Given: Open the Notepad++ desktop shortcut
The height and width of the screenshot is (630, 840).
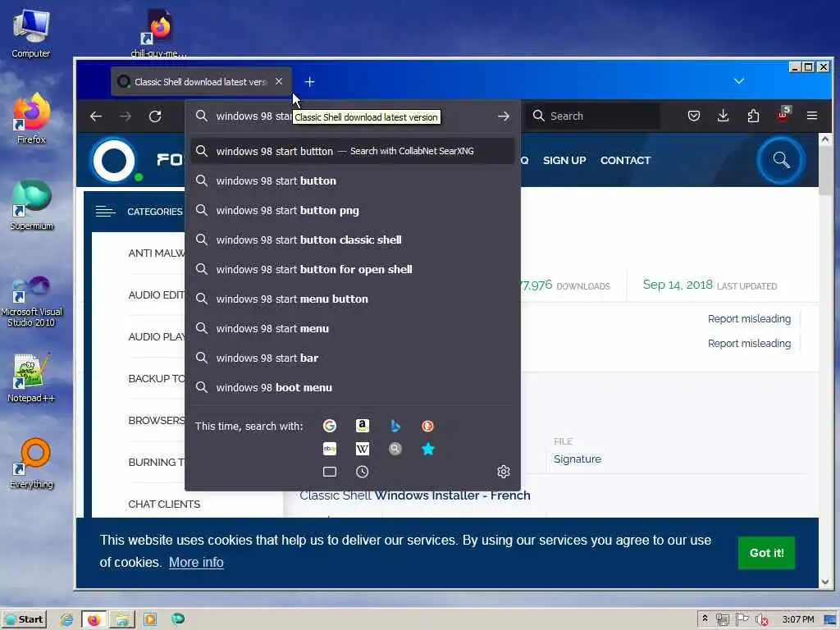Looking at the screenshot, I should [30, 377].
